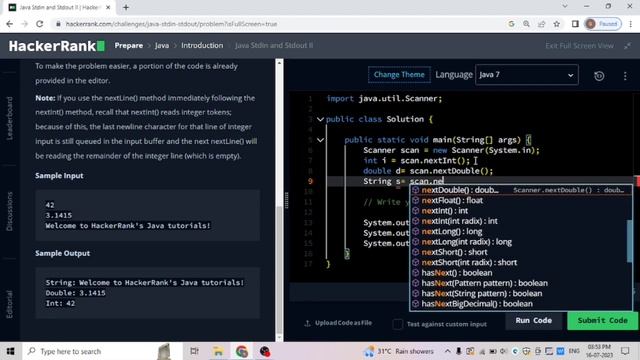Screen dimensions: 640x360
Task: Click Exit Full Screen View
Action: point(579,46)
